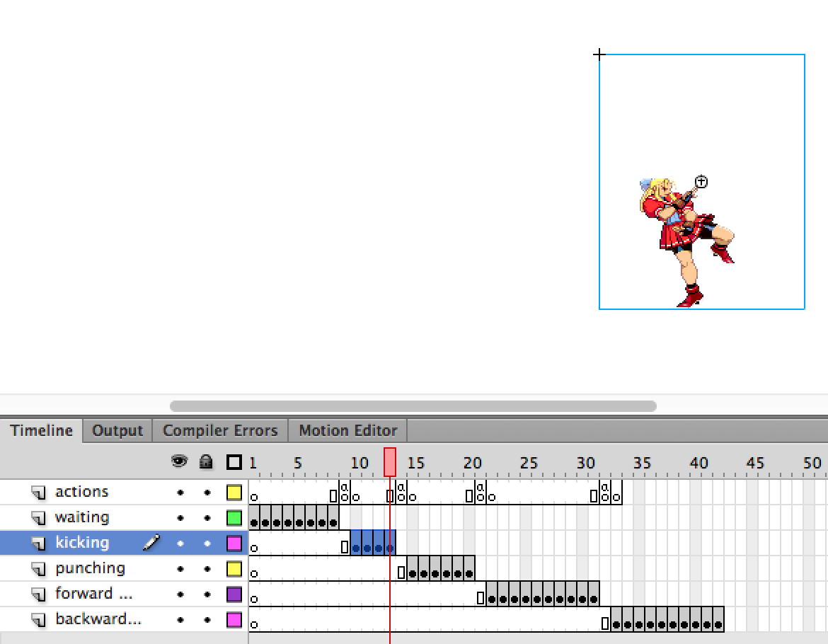Toggle visibility of the backward layer
828x644 pixels.
point(180,620)
